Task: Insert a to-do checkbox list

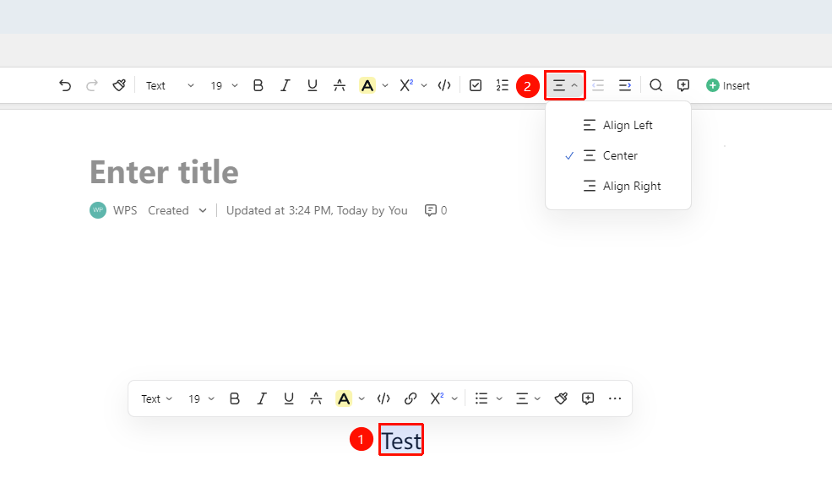Action: [476, 85]
